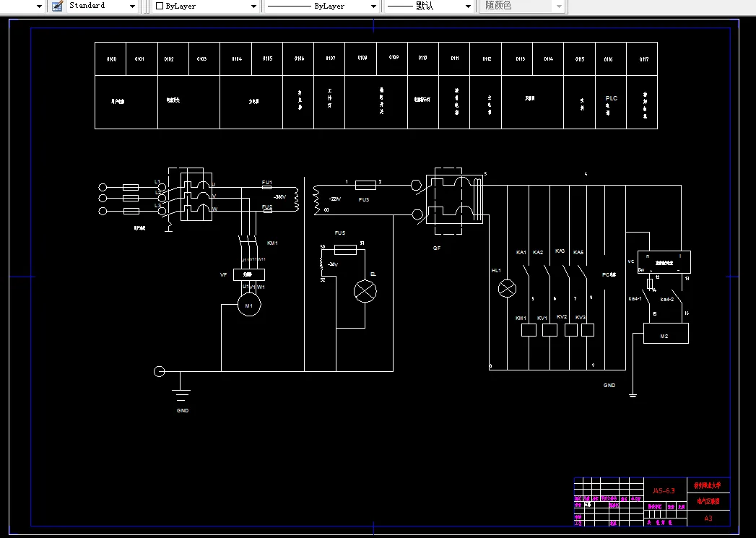Viewport: 756px width, 538px height.
Task: Click the 0115 cell in the zone table
Action: point(580,58)
